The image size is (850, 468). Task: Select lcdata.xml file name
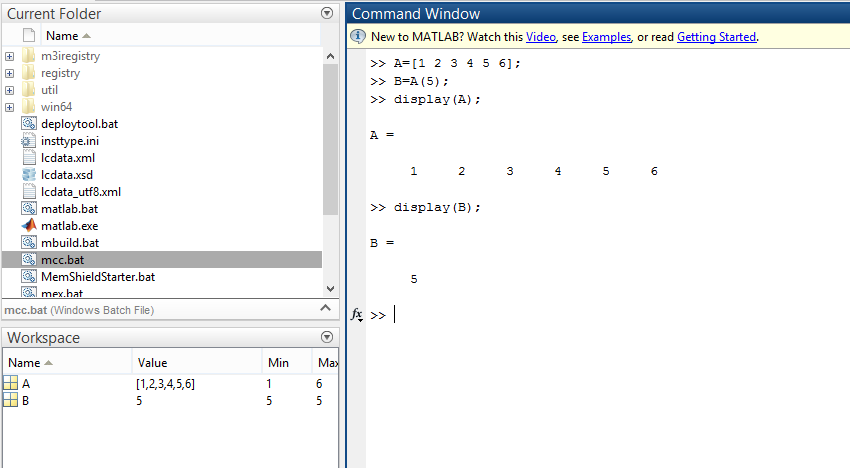[x=68, y=158]
